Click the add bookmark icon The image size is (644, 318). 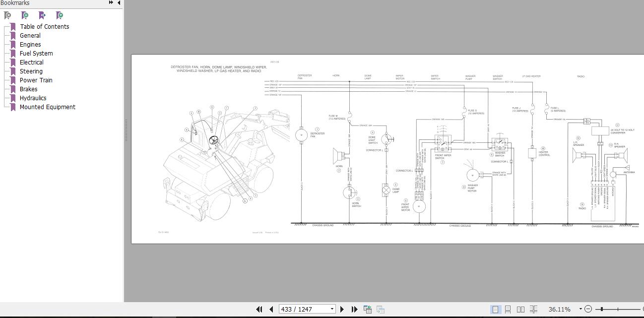click(x=24, y=15)
